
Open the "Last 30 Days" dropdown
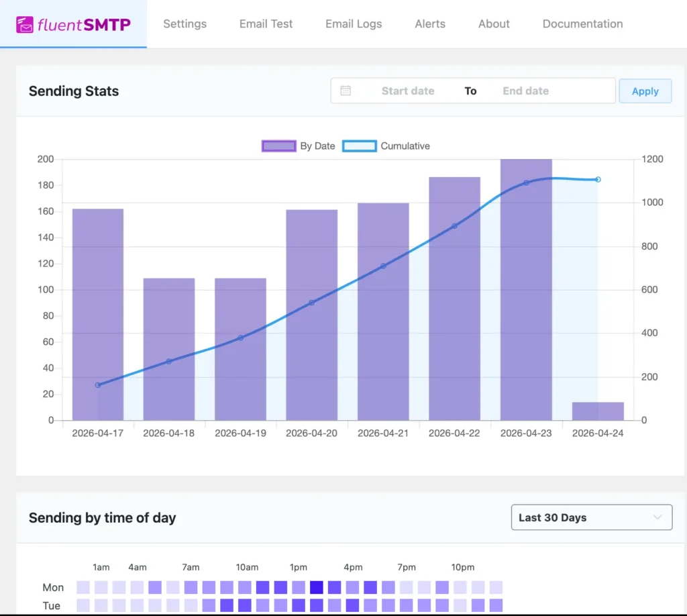(591, 517)
